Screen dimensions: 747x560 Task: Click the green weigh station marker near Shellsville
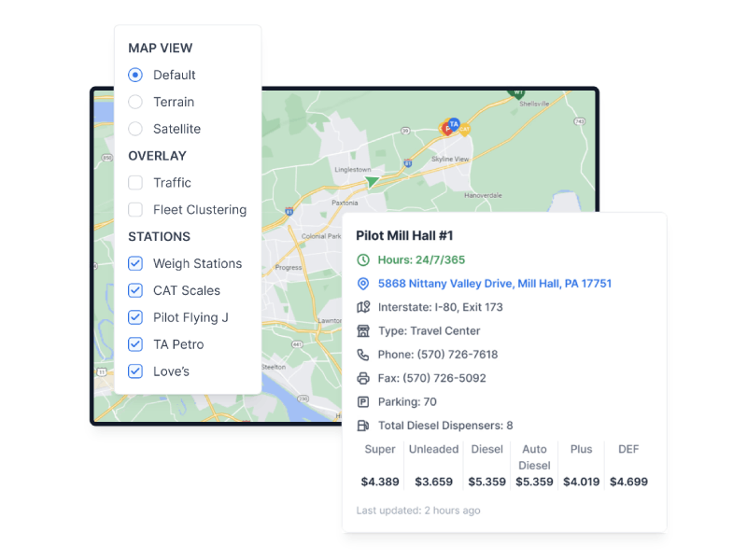click(517, 92)
